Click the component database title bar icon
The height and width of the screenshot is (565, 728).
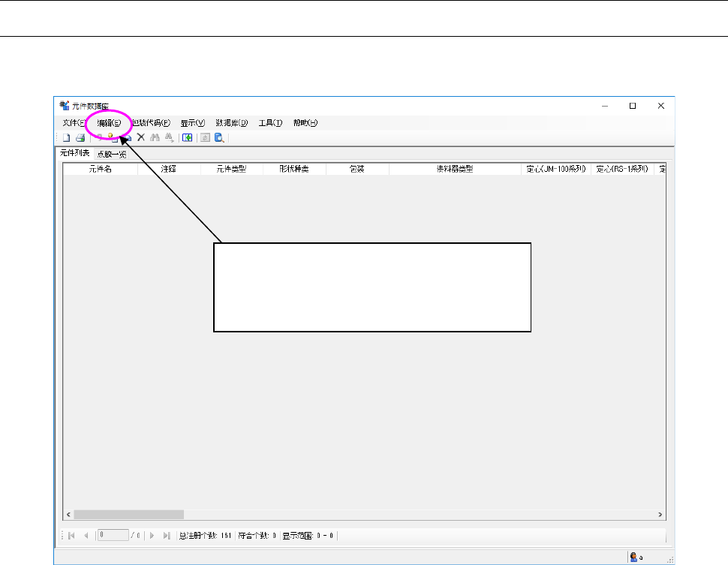64,106
